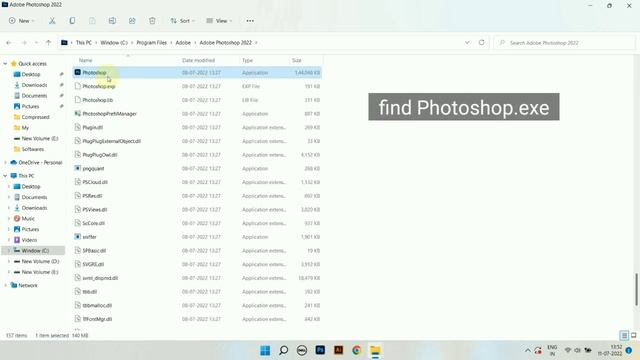Open recent locations dropdown arrow
This screenshot has height=360, width=640.
(36, 42)
